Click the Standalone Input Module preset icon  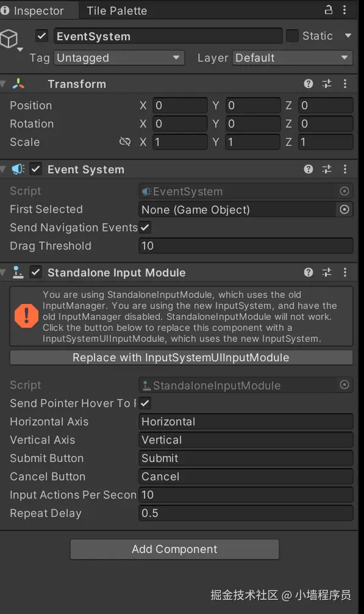pyautogui.click(x=326, y=272)
